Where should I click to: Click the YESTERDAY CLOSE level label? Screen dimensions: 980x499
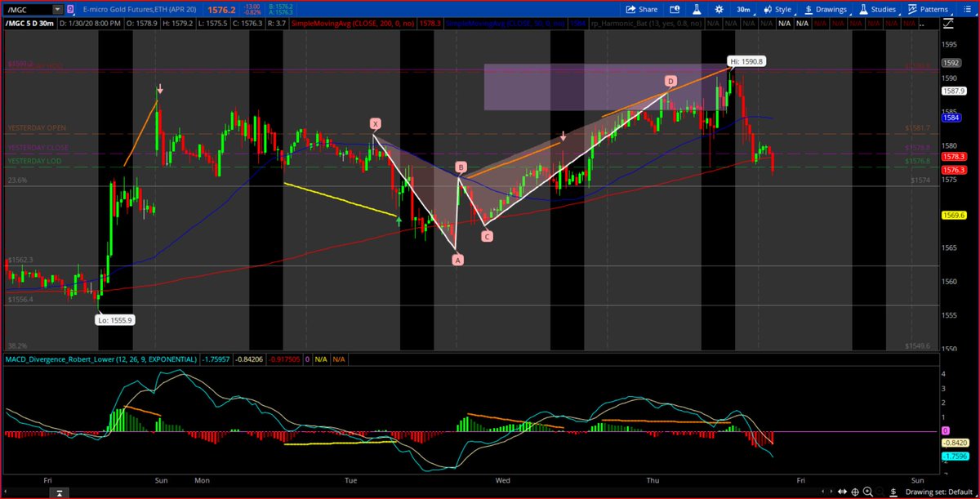tap(38, 148)
